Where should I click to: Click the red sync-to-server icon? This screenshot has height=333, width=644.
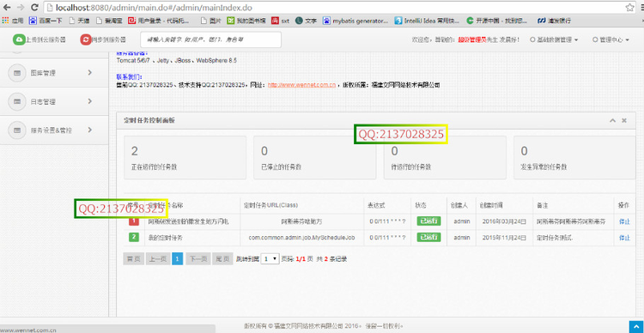86,39
